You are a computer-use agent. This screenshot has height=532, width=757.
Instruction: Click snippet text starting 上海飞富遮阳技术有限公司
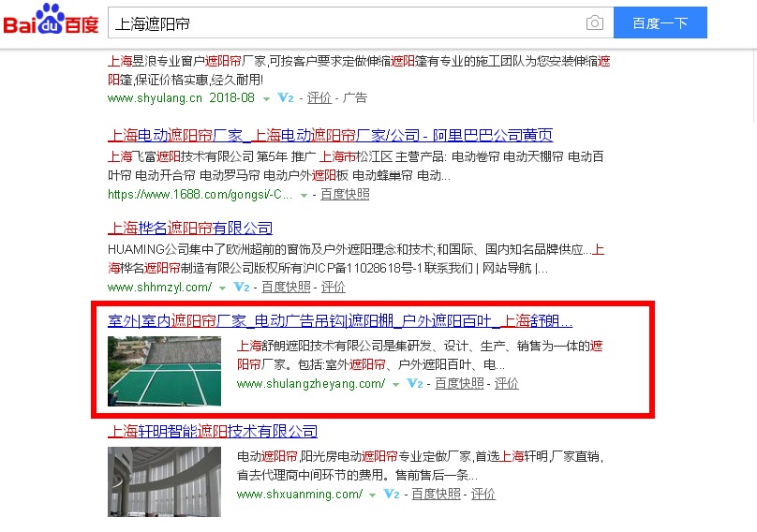(356, 166)
